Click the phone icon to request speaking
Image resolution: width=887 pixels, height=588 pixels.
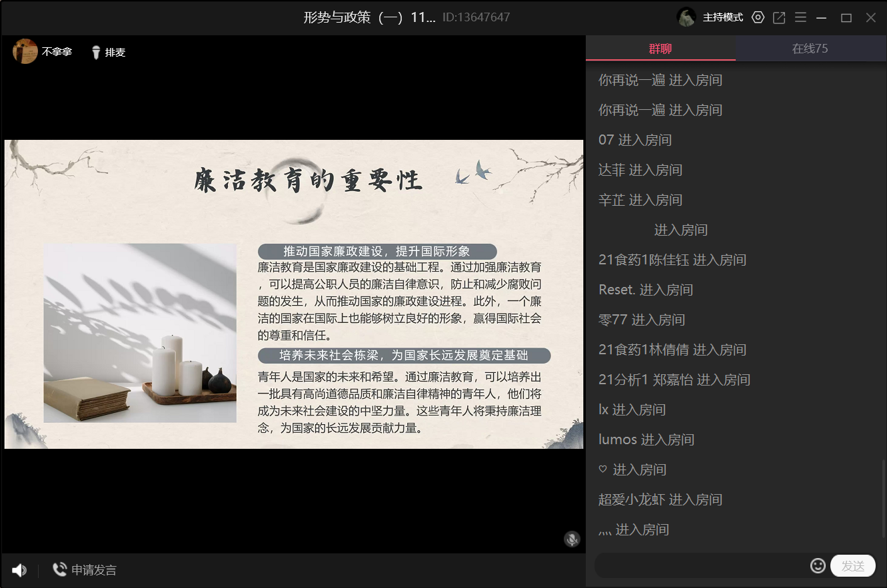coord(59,569)
